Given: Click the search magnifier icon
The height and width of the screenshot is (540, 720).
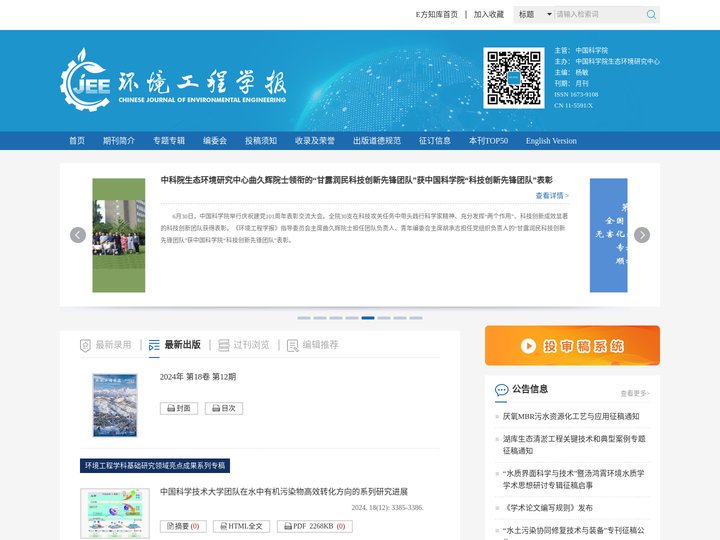Looking at the screenshot, I should coord(651,15).
